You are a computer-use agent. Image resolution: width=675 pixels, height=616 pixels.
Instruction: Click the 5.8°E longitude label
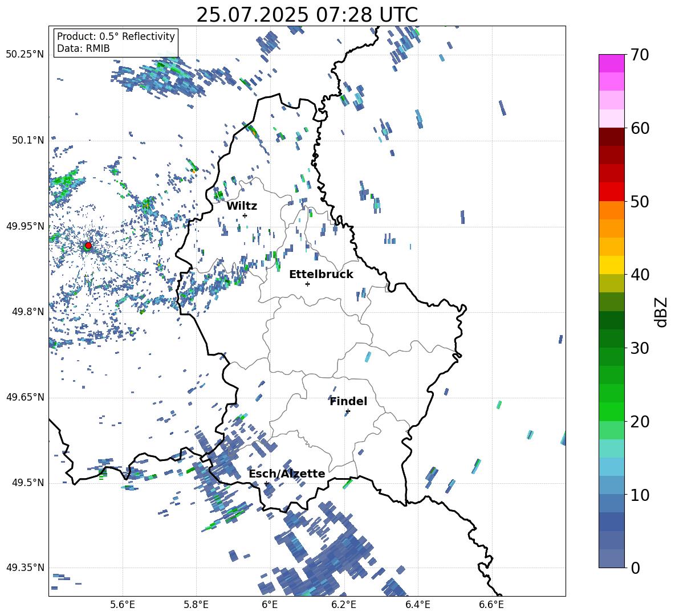(x=196, y=605)
